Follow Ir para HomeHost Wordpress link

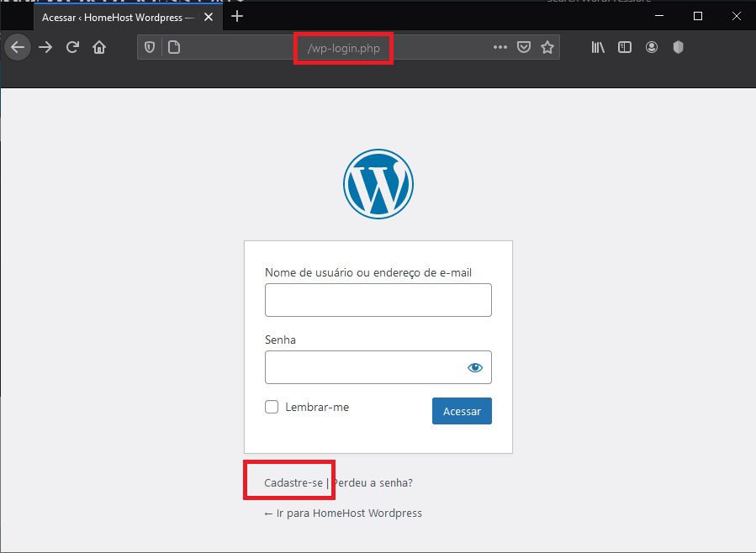point(343,513)
